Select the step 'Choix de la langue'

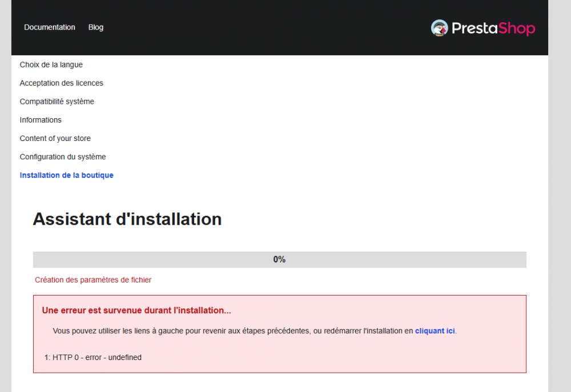(51, 64)
